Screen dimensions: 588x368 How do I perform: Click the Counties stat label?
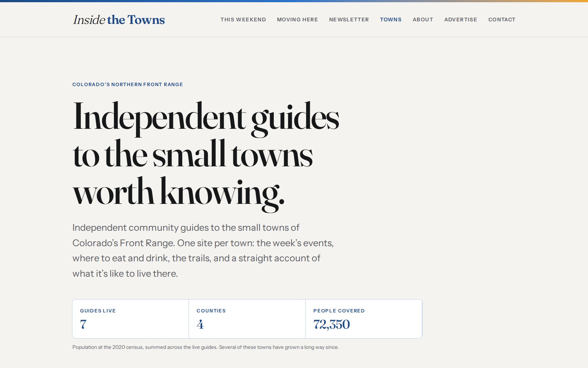(x=211, y=311)
